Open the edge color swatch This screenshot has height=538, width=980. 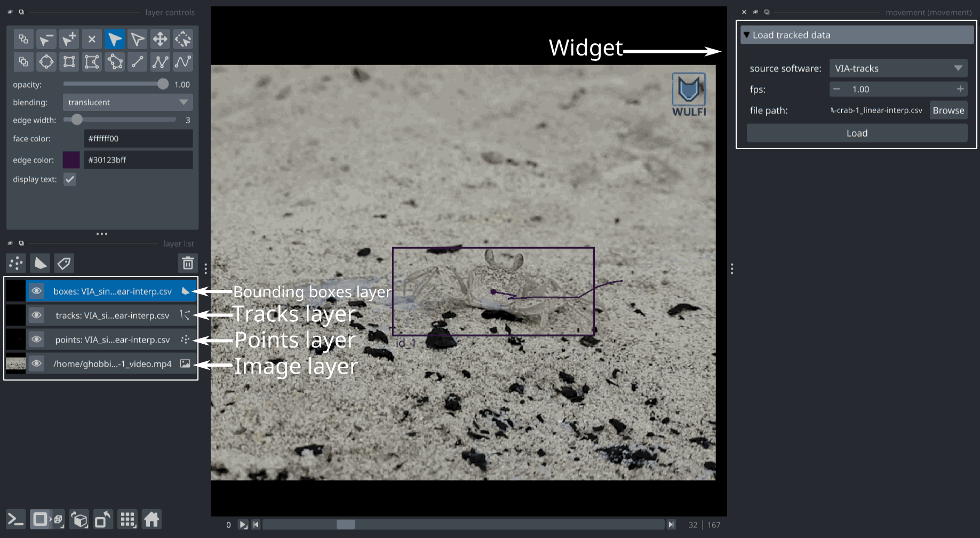[x=71, y=160]
